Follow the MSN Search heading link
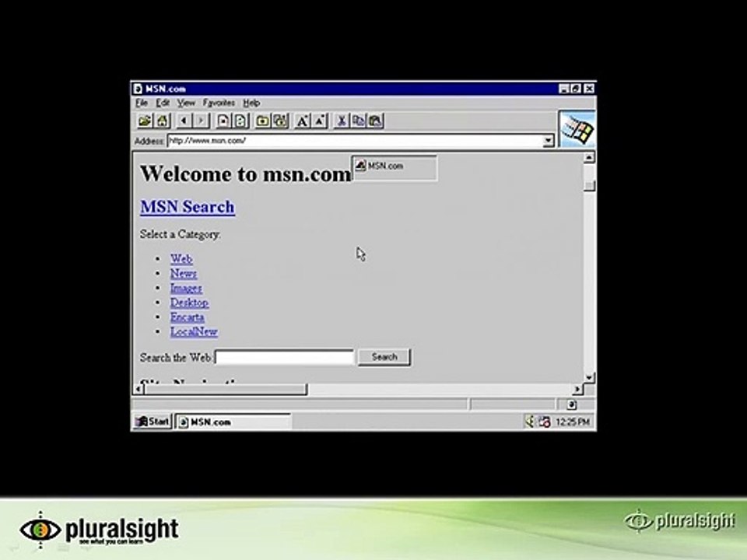747x560 pixels. coord(188,207)
